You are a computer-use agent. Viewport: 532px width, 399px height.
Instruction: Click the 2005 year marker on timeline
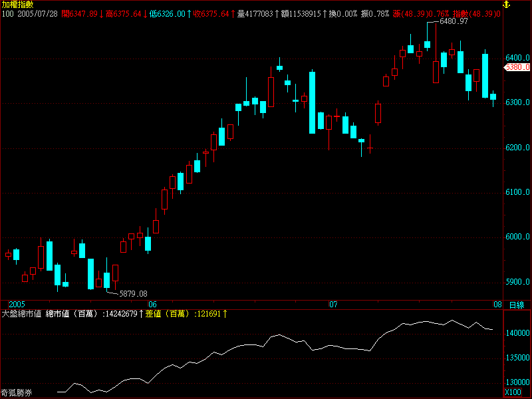[17, 305]
